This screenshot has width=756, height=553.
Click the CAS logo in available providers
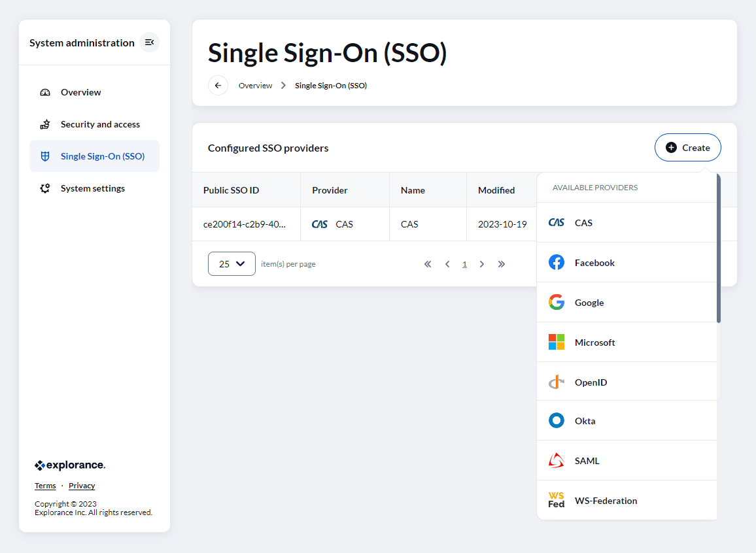pos(557,222)
